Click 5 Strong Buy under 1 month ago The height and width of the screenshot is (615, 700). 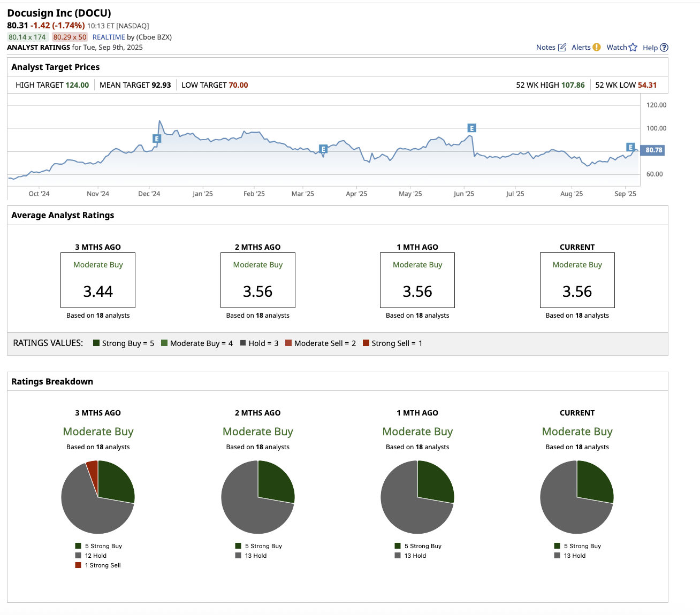[418, 546]
